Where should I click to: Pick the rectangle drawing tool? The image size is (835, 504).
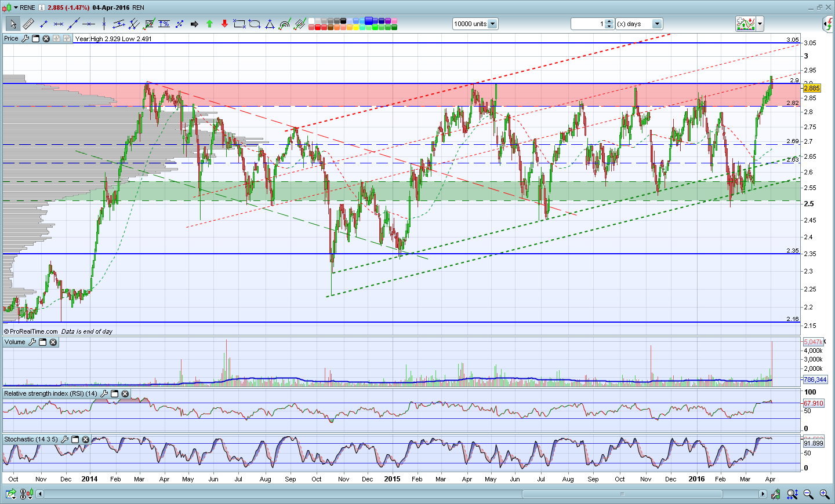click(x=239, y=24)
